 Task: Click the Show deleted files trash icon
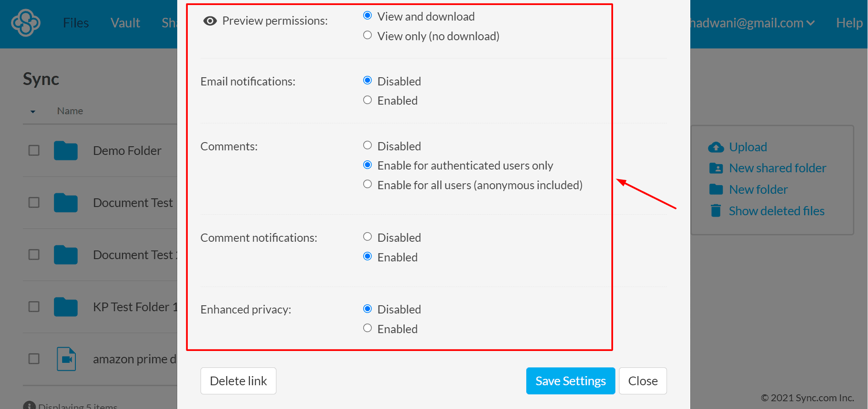pos(716,211)
